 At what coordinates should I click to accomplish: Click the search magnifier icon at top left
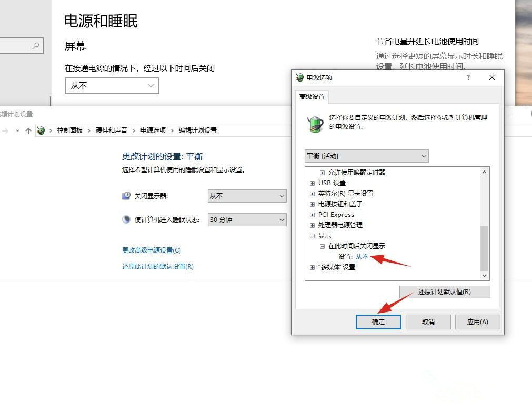click(37, 46)
